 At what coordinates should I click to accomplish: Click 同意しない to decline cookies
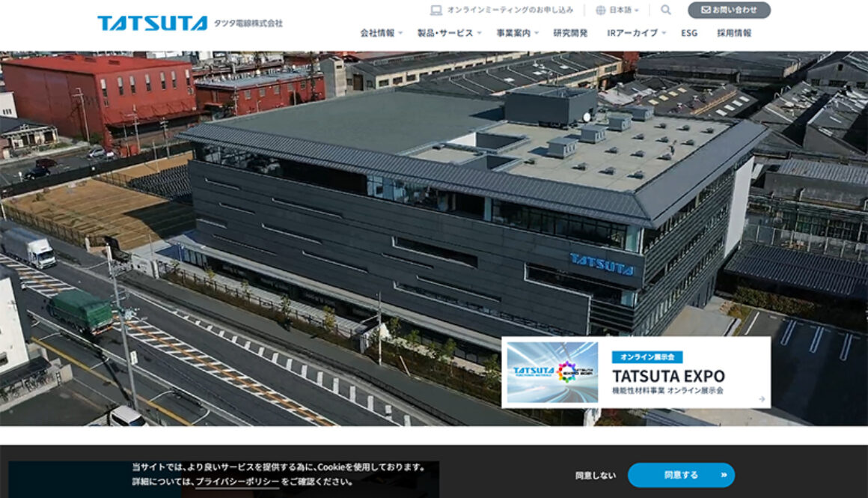pos(595,476)
